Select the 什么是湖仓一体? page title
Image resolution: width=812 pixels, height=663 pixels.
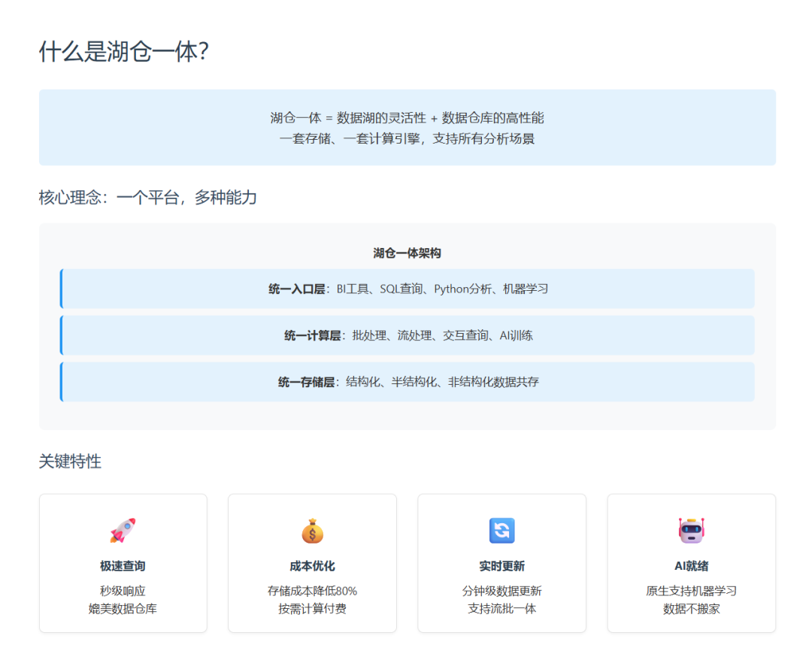(x=124, y=52)
